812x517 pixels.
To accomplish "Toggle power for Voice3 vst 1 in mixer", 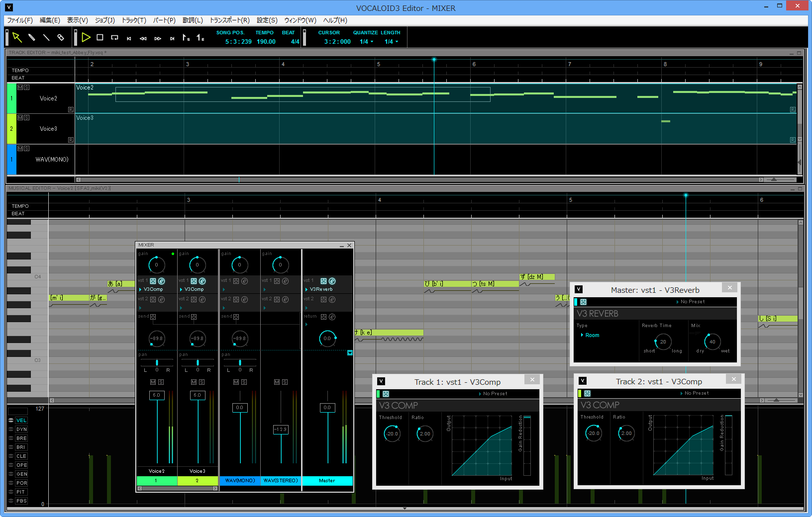I will (194, 281).
